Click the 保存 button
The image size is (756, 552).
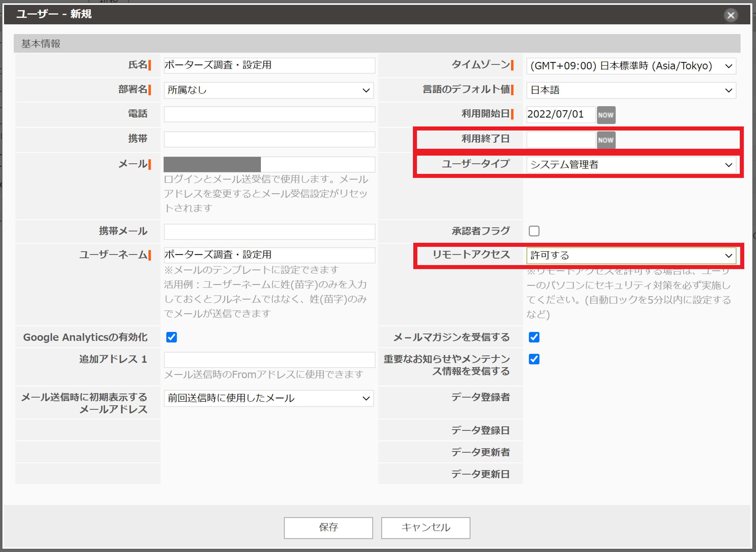(328, 528)
